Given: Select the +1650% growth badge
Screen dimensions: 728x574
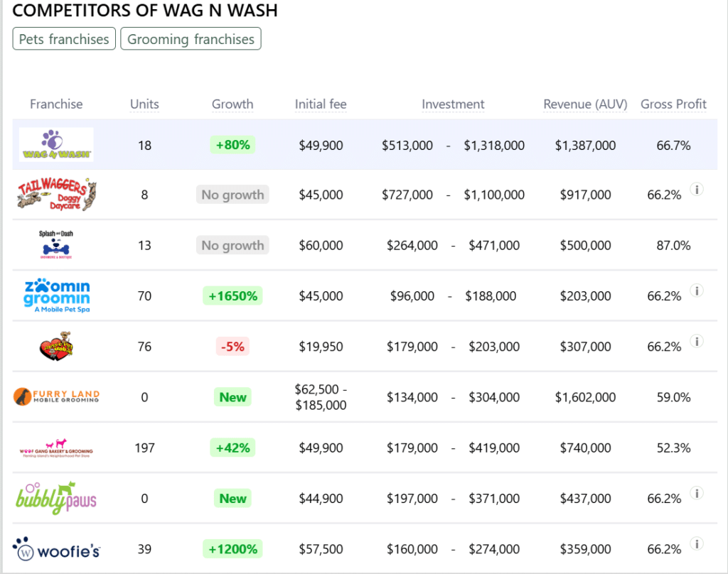Looking at the screenshot, I should click(x=232, y=296).
